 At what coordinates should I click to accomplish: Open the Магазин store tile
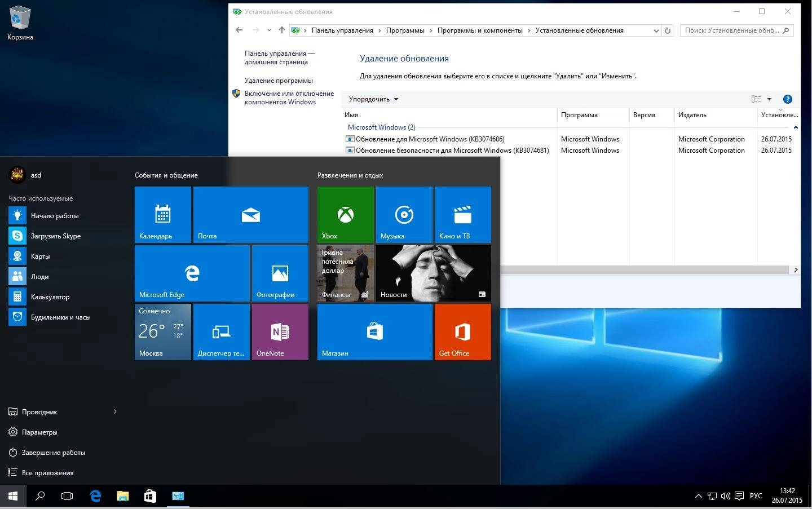pyautogui.click(x=375, y=332)
